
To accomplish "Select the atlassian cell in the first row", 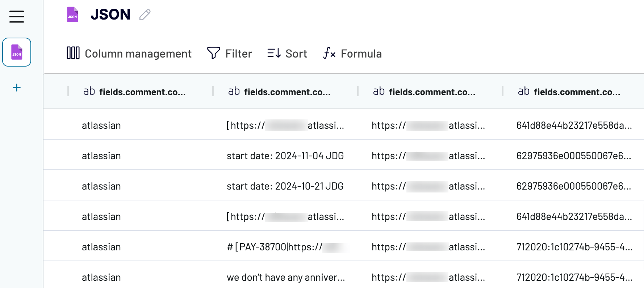I will click(x=101, y=125).
